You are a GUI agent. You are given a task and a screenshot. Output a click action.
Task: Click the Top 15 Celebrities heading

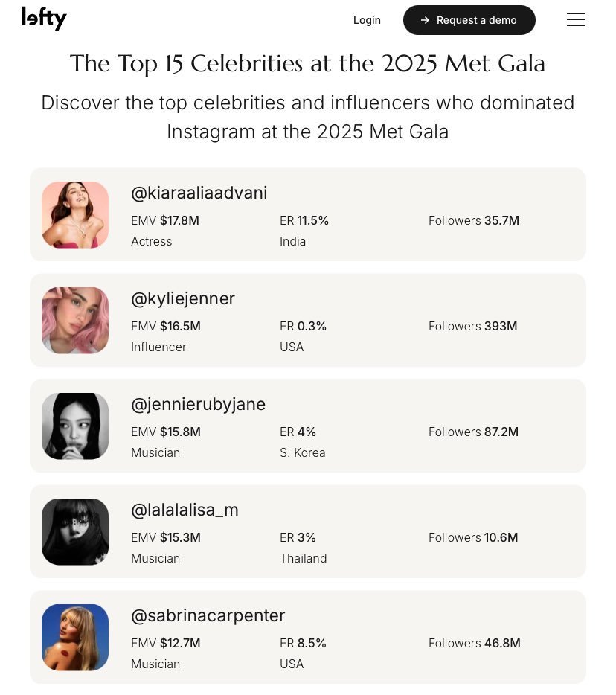307,63
